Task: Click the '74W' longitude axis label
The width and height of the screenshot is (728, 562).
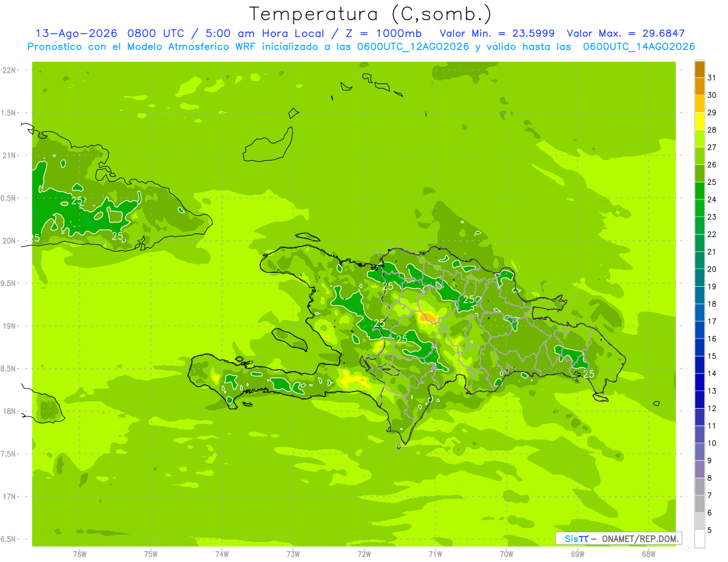Action: 222,554
